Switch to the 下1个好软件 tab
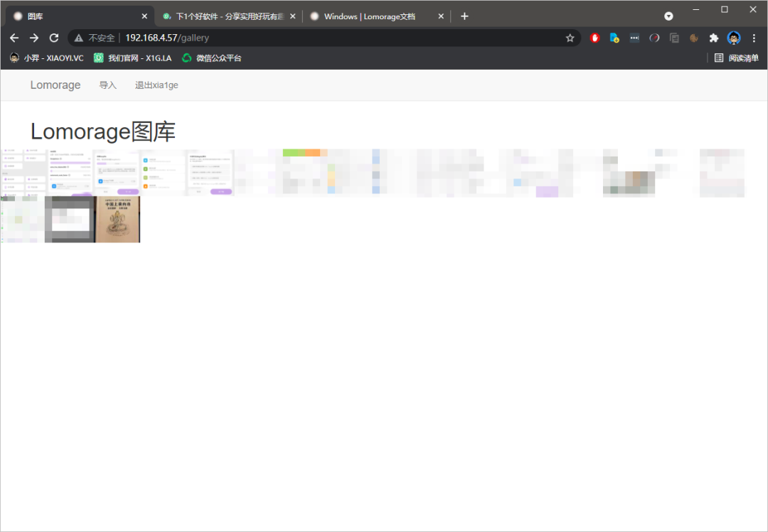 (x=228, y=16)
